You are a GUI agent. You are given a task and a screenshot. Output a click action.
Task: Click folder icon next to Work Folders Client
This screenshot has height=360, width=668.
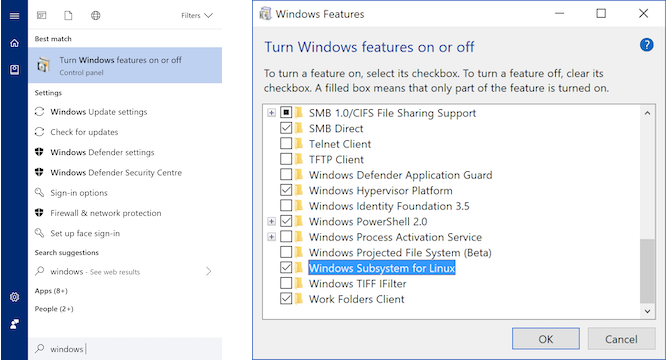pos(299,299)
